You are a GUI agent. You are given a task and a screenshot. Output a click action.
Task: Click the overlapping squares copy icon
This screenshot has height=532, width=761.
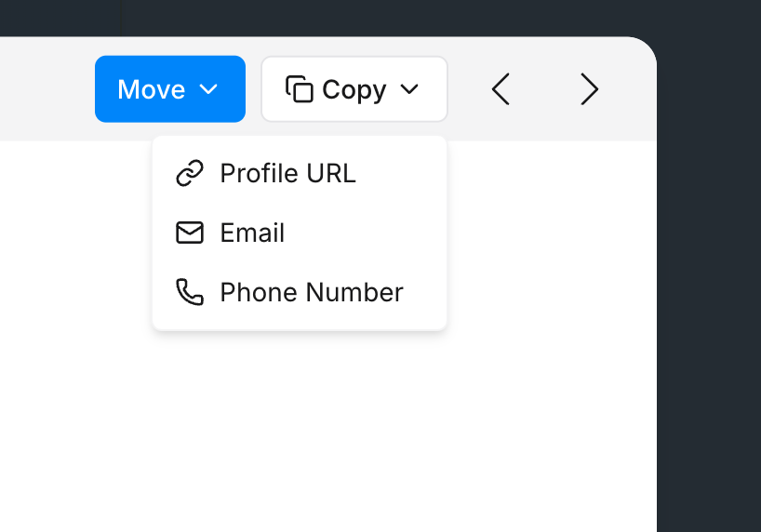(299, 89)
